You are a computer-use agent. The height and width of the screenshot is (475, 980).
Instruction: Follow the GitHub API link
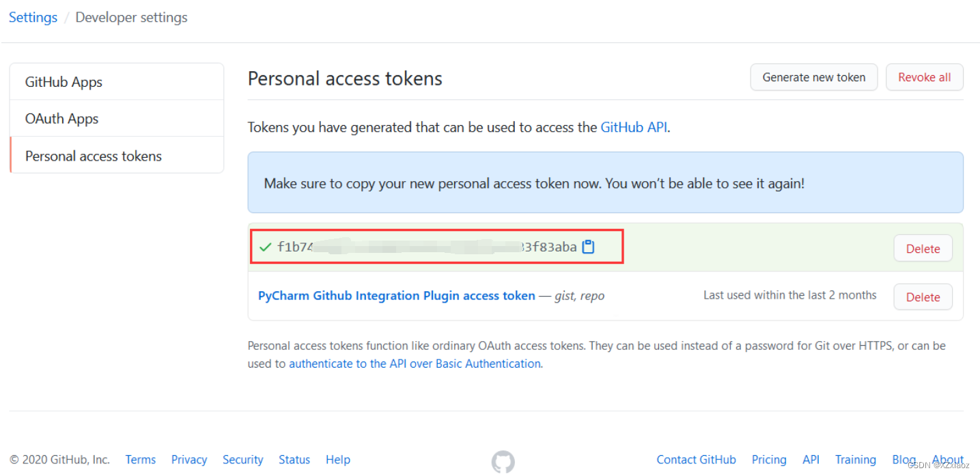coord(633,127)
